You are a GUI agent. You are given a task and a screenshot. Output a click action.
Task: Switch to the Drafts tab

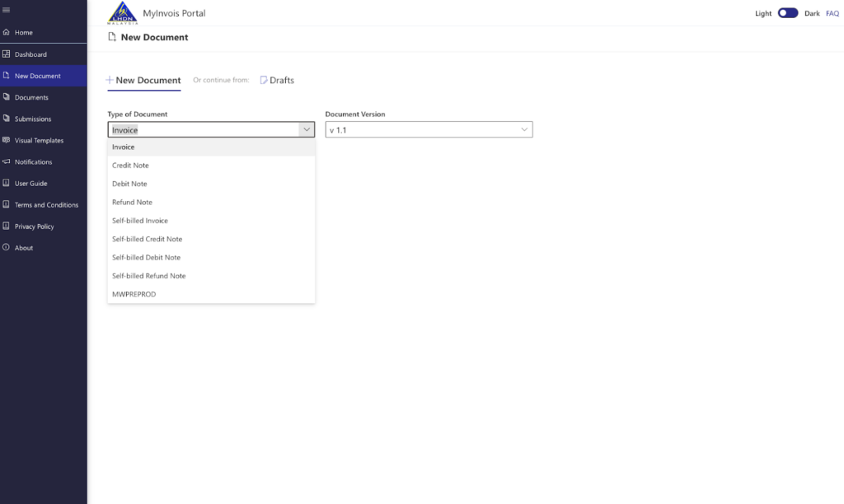pyautogui.click(x=277, y=81)
